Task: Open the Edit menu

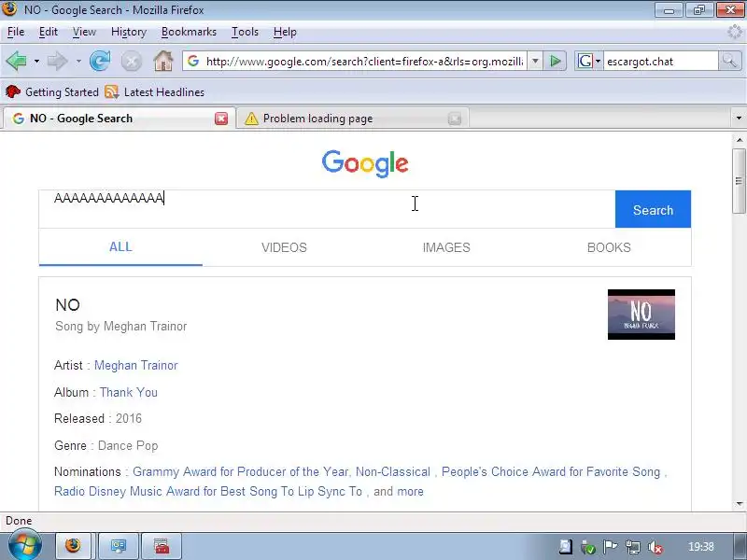Action: click(49, 32)
